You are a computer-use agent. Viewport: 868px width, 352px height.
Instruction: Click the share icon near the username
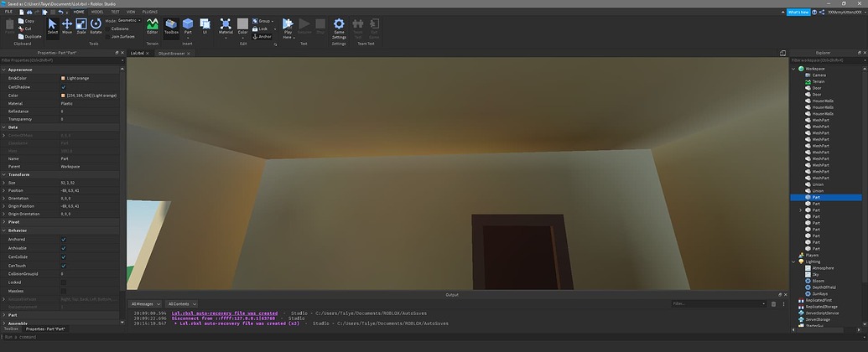tap(822, 12)
